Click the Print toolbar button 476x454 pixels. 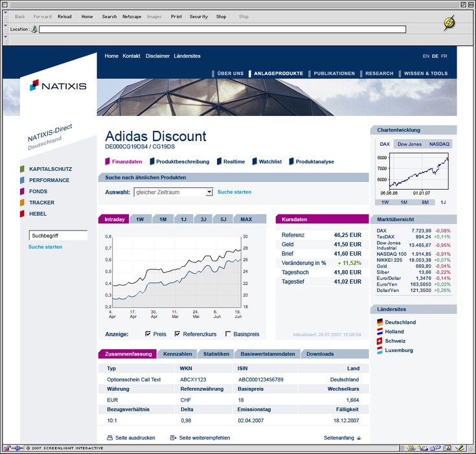[x=176, y=17]
